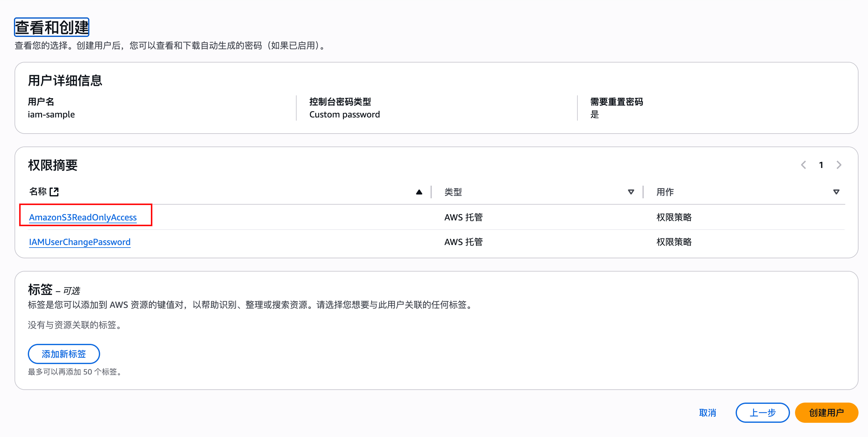The image size is (868, 437).
Task: Open the AmazonS3ReadOnlyAccess policy link
Action: click(x=83, y=217)
